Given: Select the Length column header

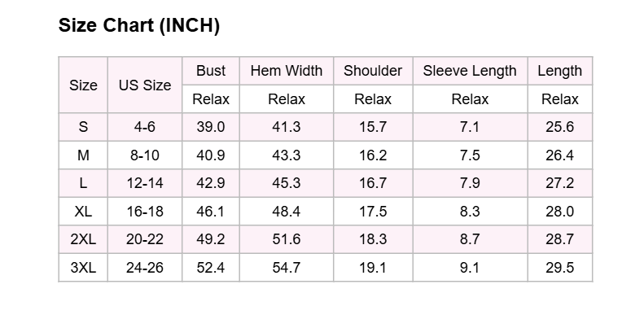Looking at the screenshot, I should (560, 71).
